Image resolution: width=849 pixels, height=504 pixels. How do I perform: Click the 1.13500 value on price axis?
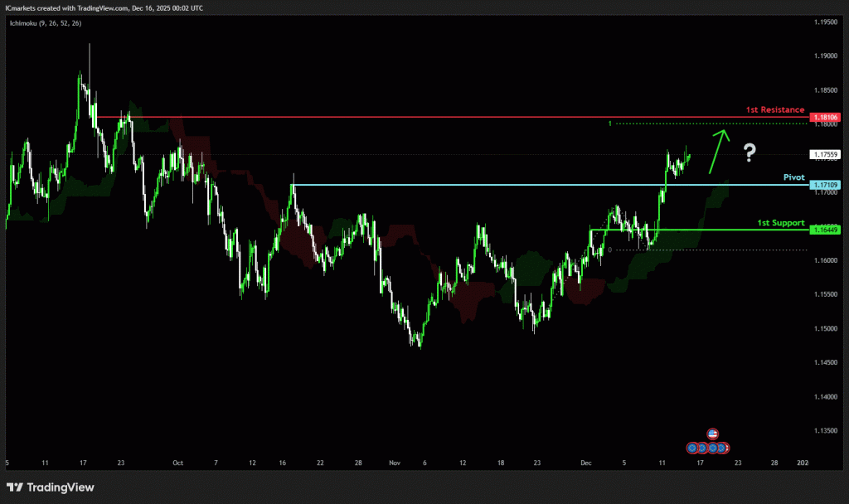click(826, 430)
